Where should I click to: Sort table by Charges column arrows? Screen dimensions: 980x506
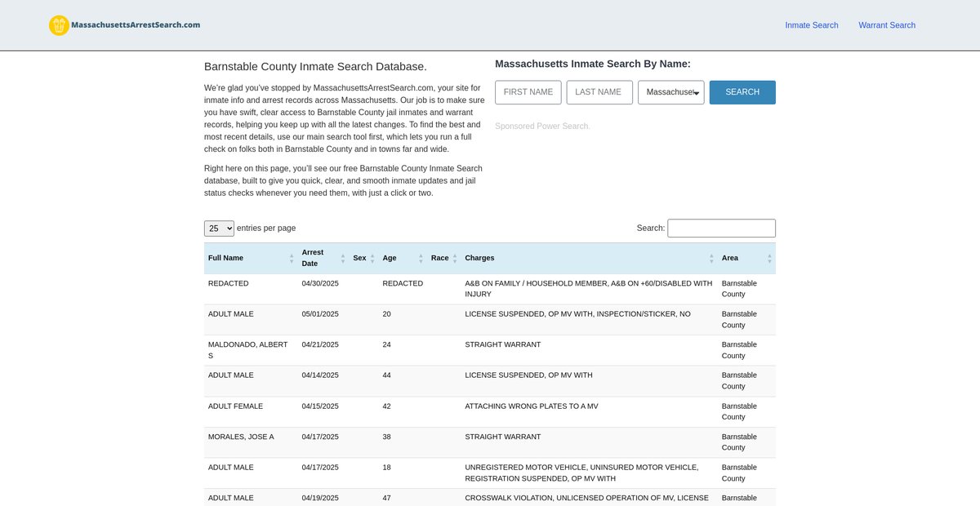(711, 258)
